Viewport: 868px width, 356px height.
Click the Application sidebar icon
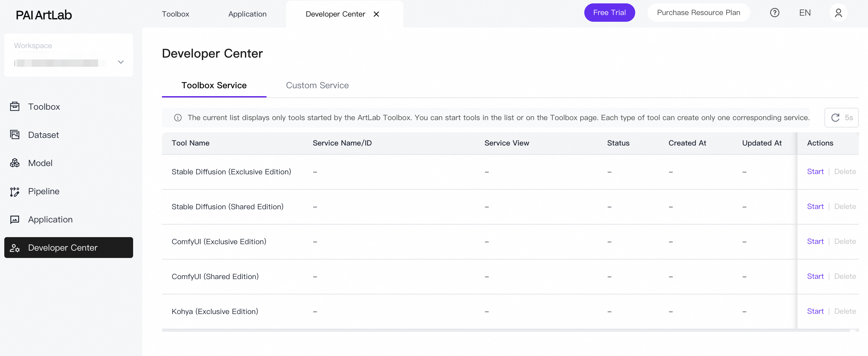coord(14,220)
